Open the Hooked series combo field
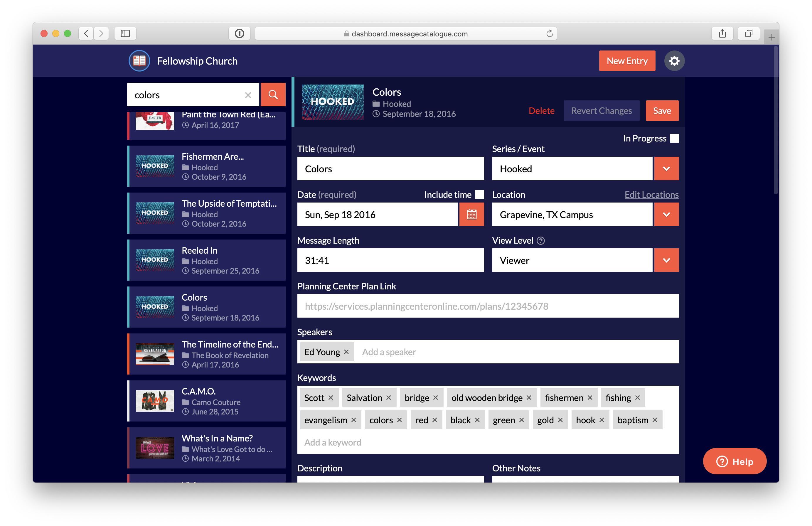 click(x=572, y=168)
